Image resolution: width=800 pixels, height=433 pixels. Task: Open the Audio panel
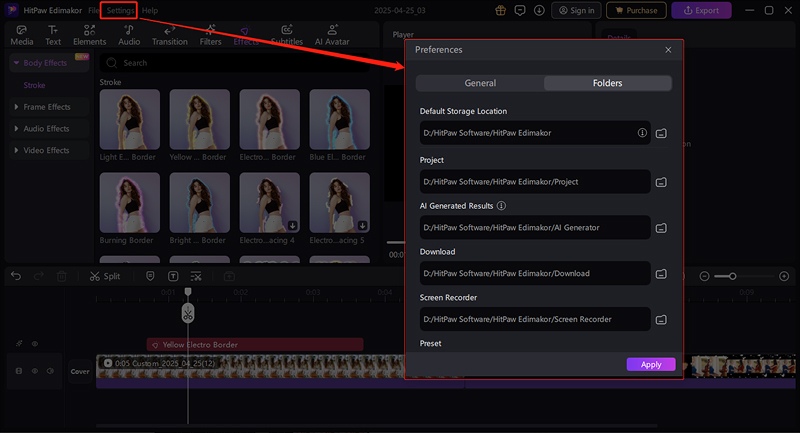[129, 35]
